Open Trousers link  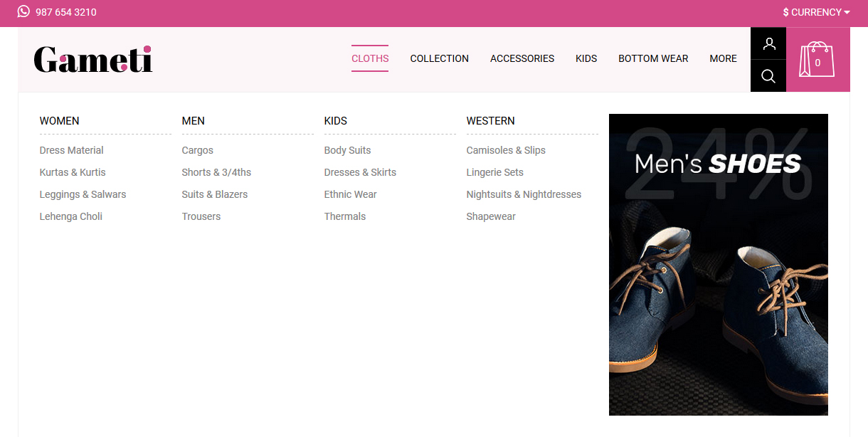pyautogui.click(x=201, y=216)
